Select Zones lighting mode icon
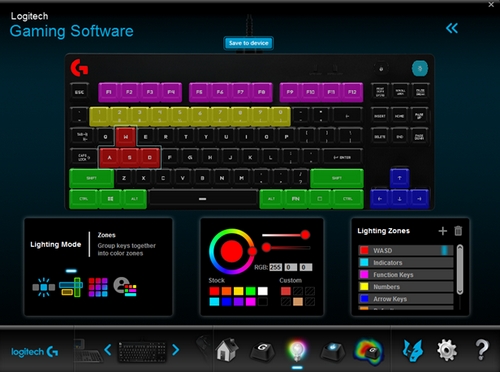 [71, 287]
